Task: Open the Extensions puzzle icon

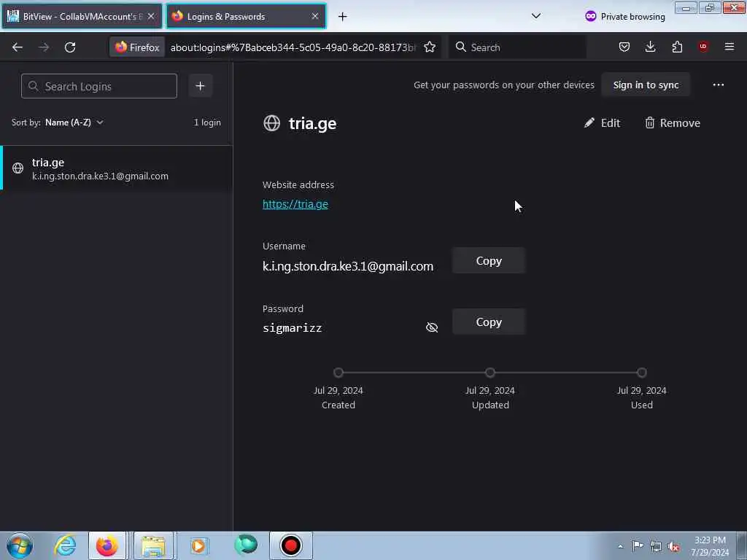Action: click(x=677, y=47)
